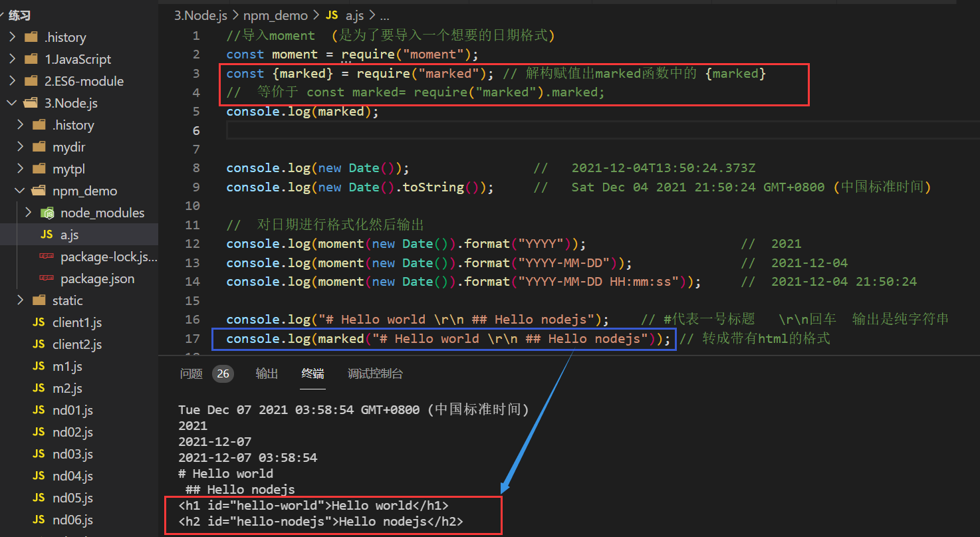Click line number 17 in the editor
The width and height of the screenshot is (980, 537).
tap(192, 338)
